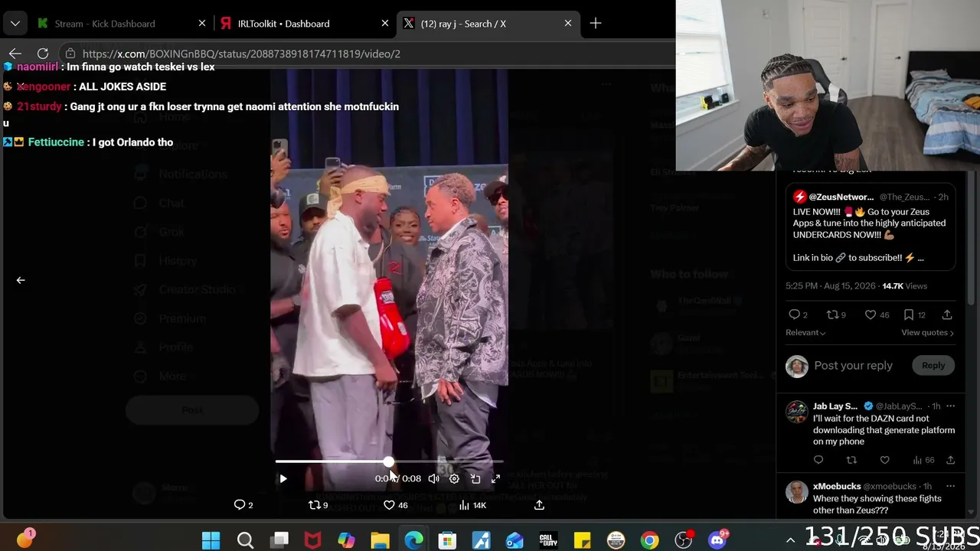Reload the current page
This screenshot has width=980, height=551.
click(43, 54)
